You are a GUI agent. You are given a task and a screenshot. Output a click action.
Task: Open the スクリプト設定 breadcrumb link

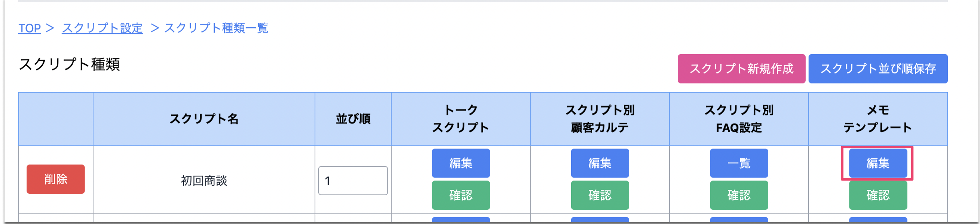click(103, 28)
